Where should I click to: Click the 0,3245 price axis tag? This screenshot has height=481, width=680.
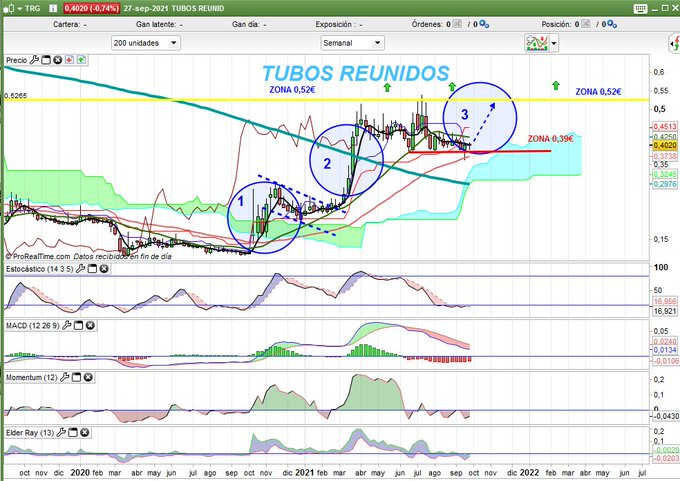click(664, 174)
